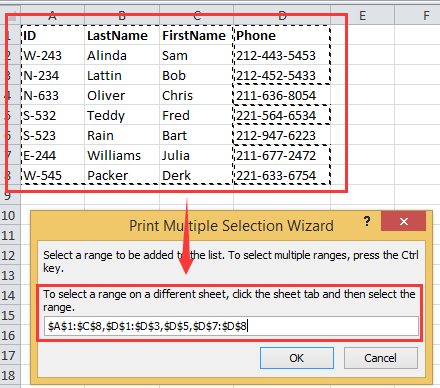This screenshot has width=440, height=388.
Task: Select cell containing N-234
Action: click(53, 75)
